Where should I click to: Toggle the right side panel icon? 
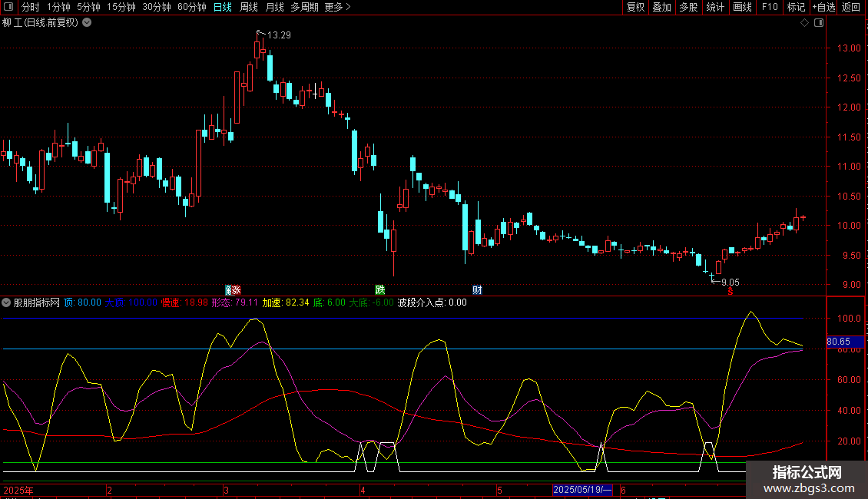point(817,22)
